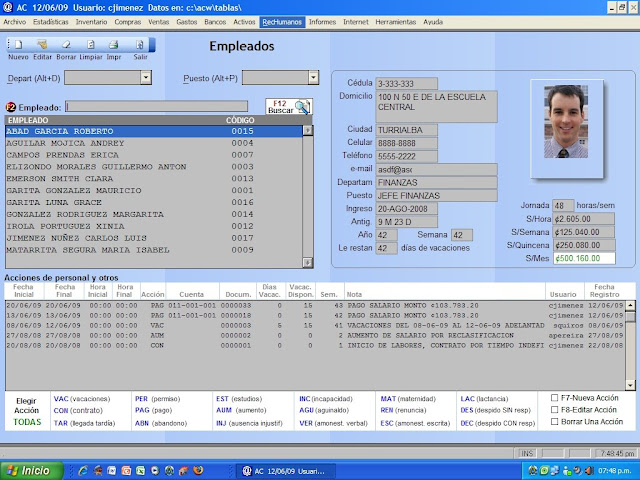Viewport: 640px width, 480px height.
Task: Open the Inventario menu
Action: pyautogui.click(x=91, y=22)
